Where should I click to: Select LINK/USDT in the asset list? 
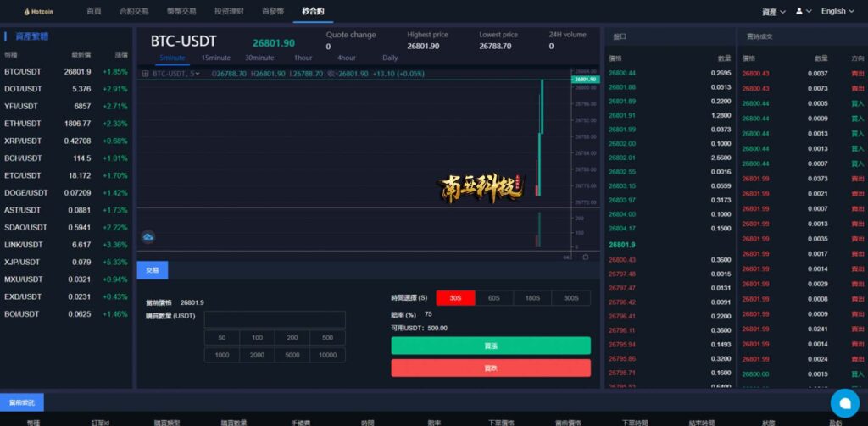66,245
